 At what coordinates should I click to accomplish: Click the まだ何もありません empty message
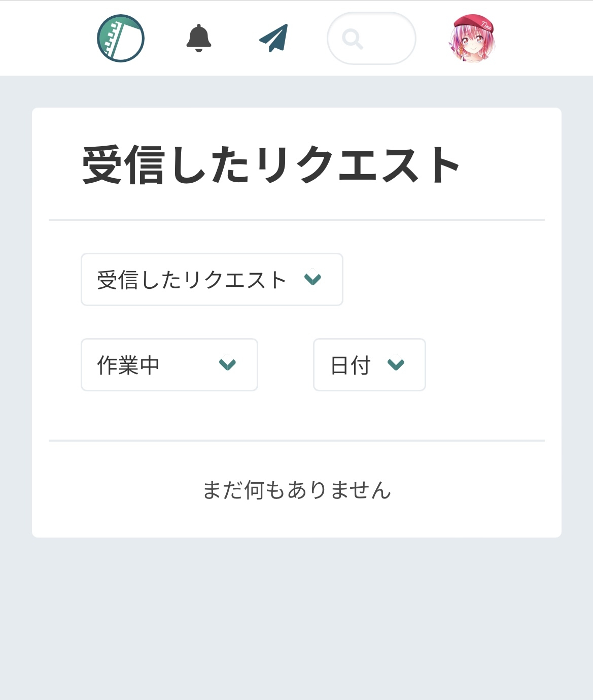tap(297, 490)
